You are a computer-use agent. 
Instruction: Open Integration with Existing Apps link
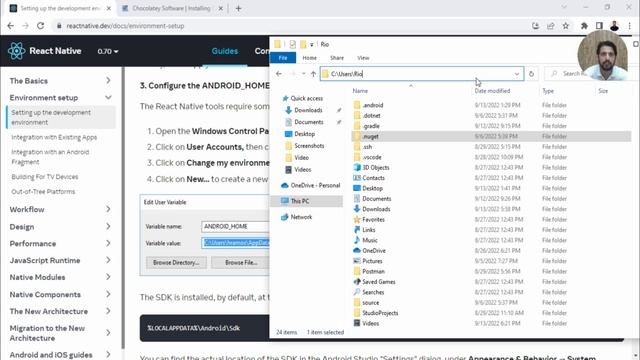click(x=54, y=137)
